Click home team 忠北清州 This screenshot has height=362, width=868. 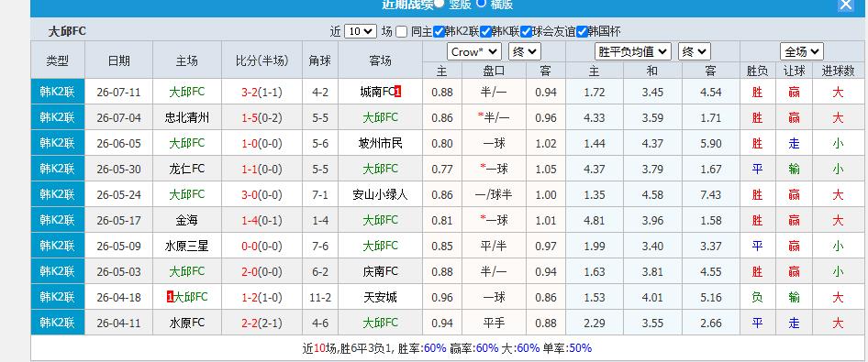point(187,117)
